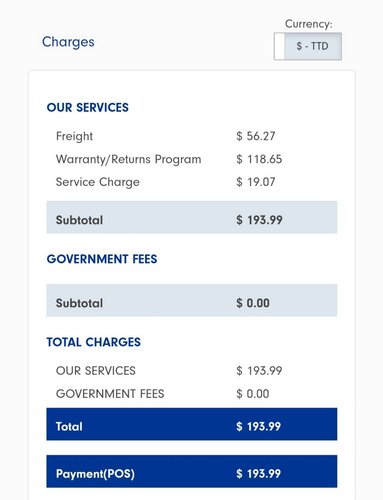Click the OUR SERVICES total line item
383x500 pixels.
(96, 371)
